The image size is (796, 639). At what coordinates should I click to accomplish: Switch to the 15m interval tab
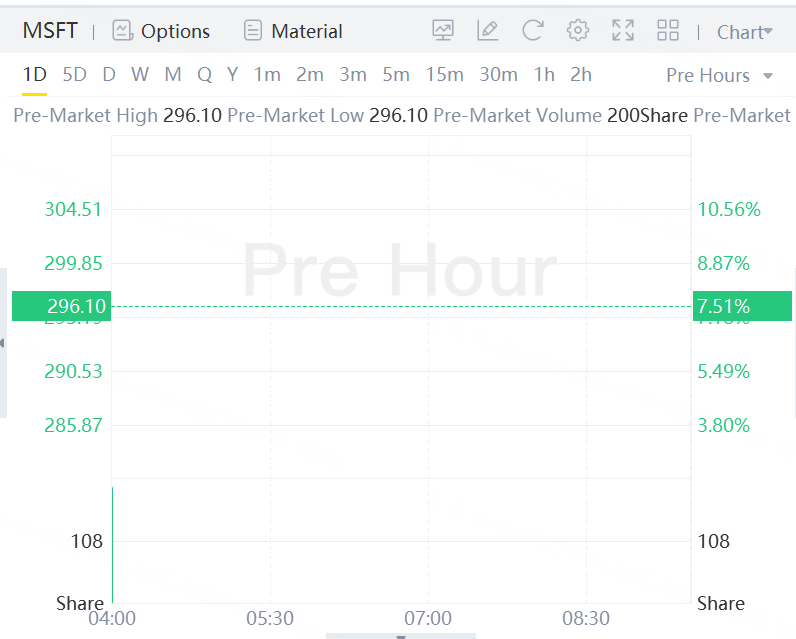pos(444,75)
